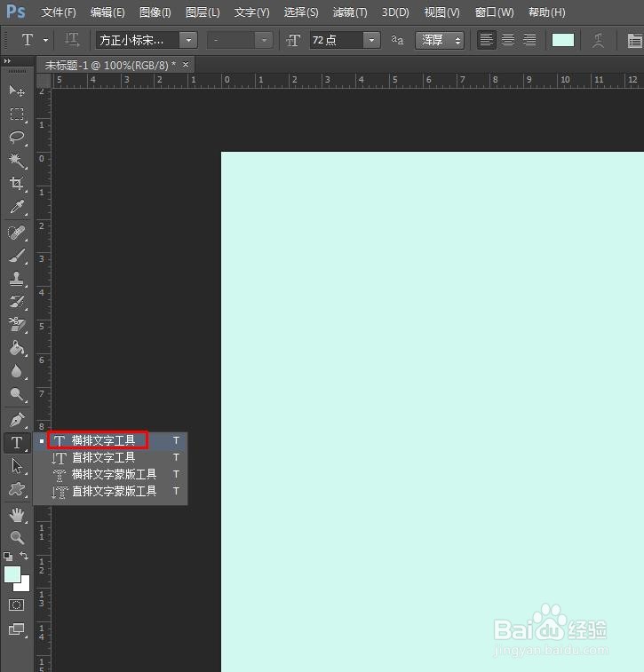Select the Dodge tool
Screen dimensions: 644x672
coord(17,394)
